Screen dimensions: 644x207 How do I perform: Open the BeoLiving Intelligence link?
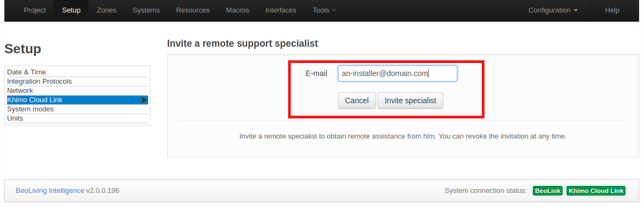pos(50,191)
